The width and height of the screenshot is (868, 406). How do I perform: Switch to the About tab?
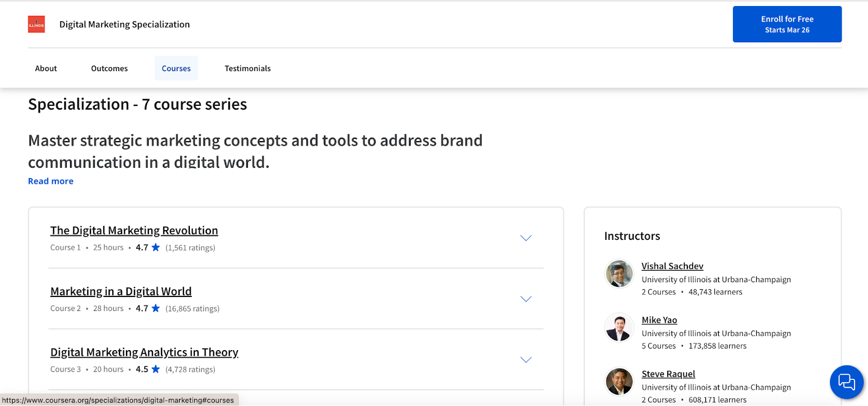[46, 68]
